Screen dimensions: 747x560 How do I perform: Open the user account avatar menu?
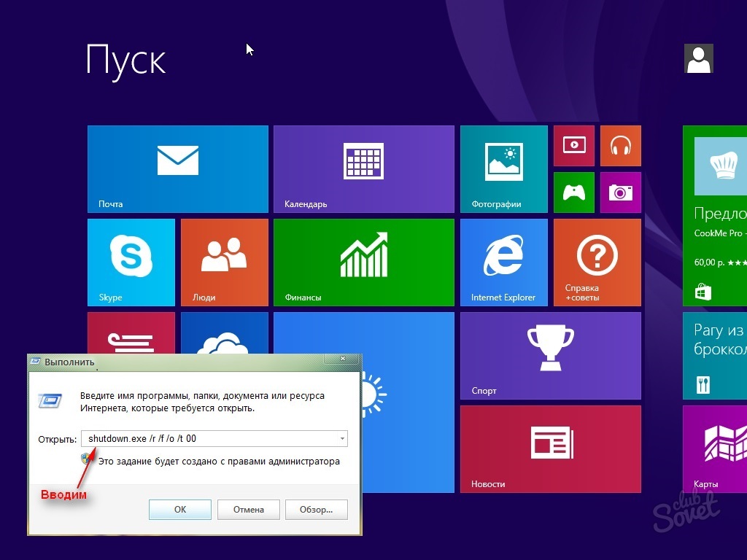[x=698, y=59]
